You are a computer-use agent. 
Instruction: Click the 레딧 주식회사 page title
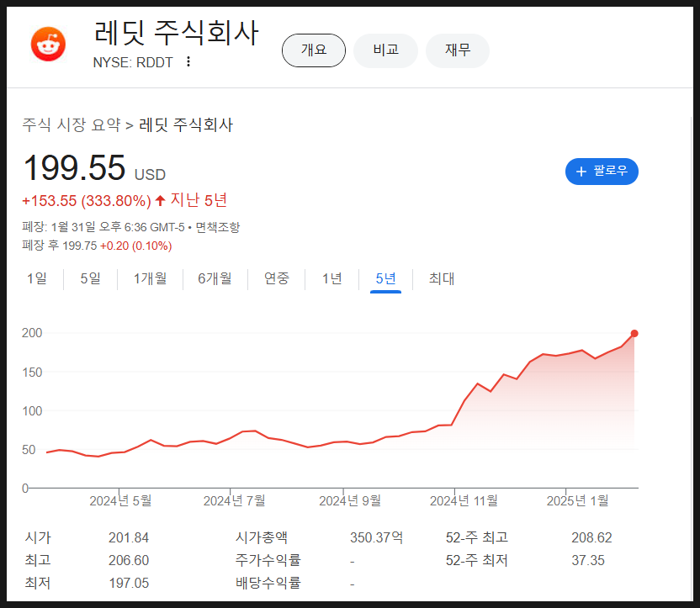177,33
